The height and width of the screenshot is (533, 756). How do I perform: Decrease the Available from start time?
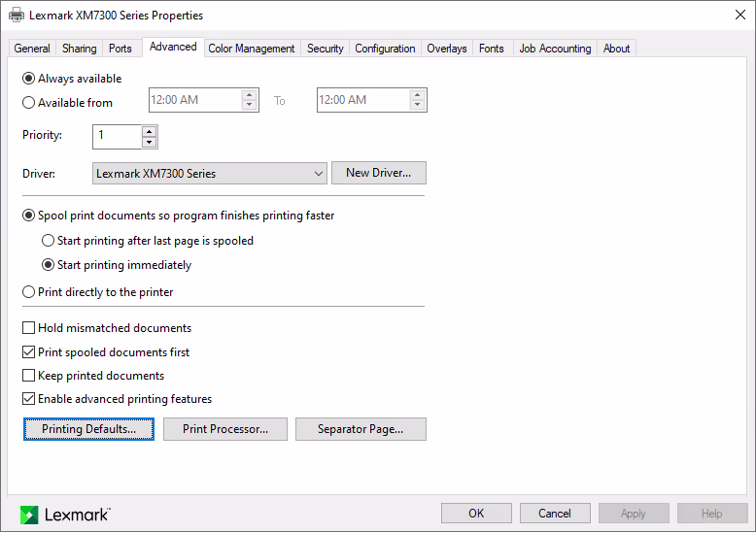250,105
